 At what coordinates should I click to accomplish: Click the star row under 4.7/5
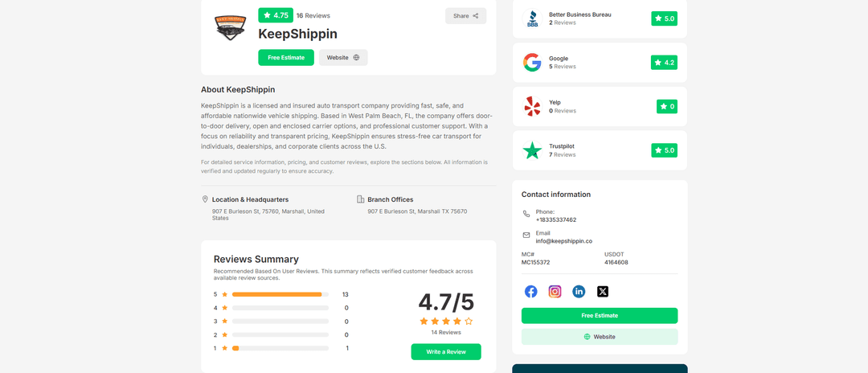446,321
